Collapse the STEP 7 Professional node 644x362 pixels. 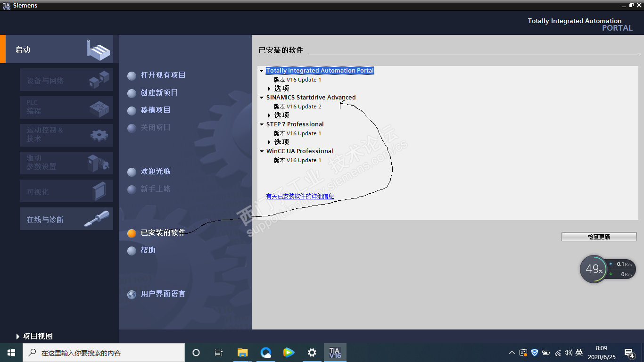pyautogui.click(x=262, y=124)
